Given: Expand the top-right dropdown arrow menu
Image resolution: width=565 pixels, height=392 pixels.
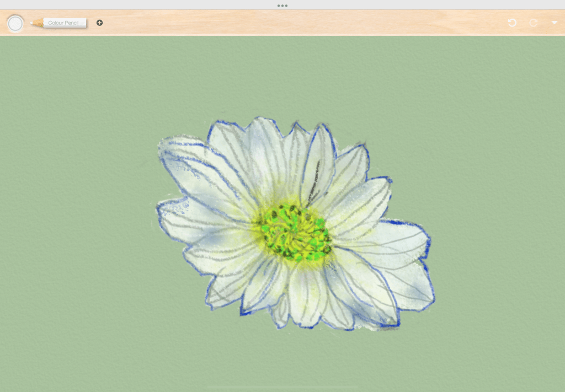Looking at the screenshot, I should coord(554,23).
